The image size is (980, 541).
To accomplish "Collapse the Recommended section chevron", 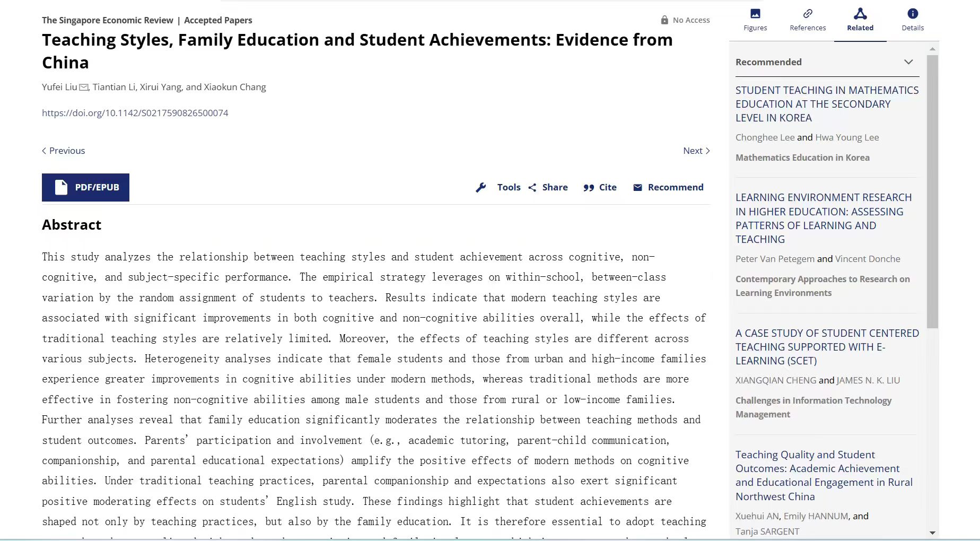I will pyautogui.click(x=908, y=62).
